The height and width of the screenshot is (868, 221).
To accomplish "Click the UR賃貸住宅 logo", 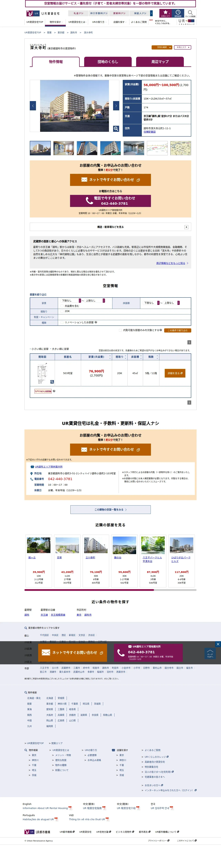I will (x=43, y=13).
